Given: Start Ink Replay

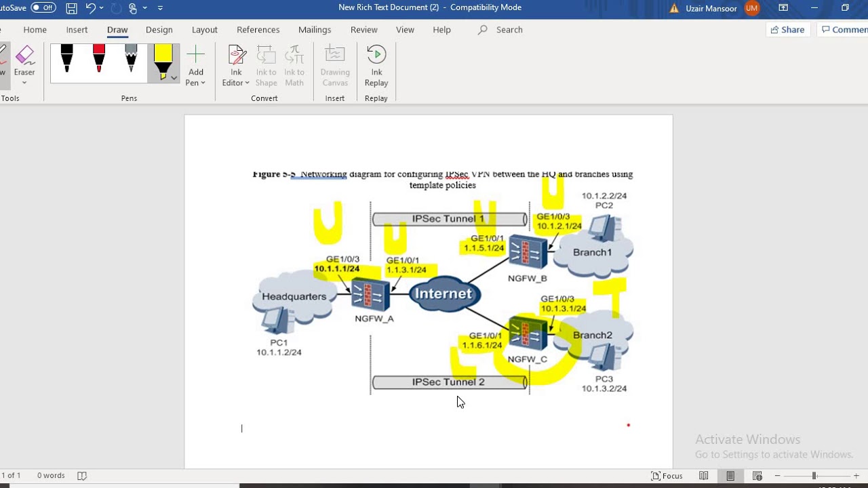Looking at the screenshot, I should pos(376,66).
